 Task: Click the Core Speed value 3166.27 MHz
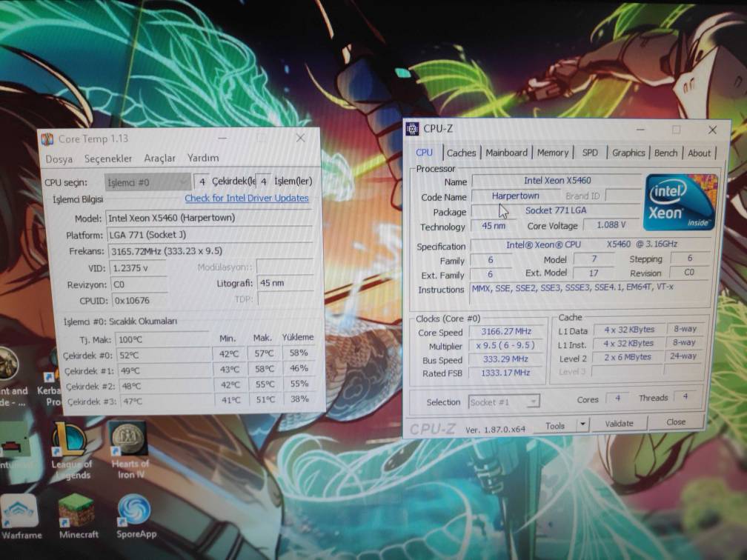coord(506,331)
